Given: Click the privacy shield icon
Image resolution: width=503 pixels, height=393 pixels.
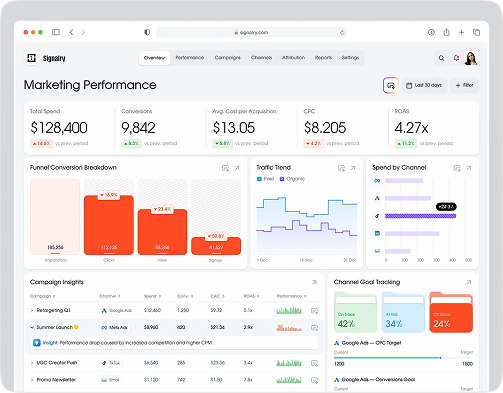Looking at the screenshot, I should coord(147,32).
